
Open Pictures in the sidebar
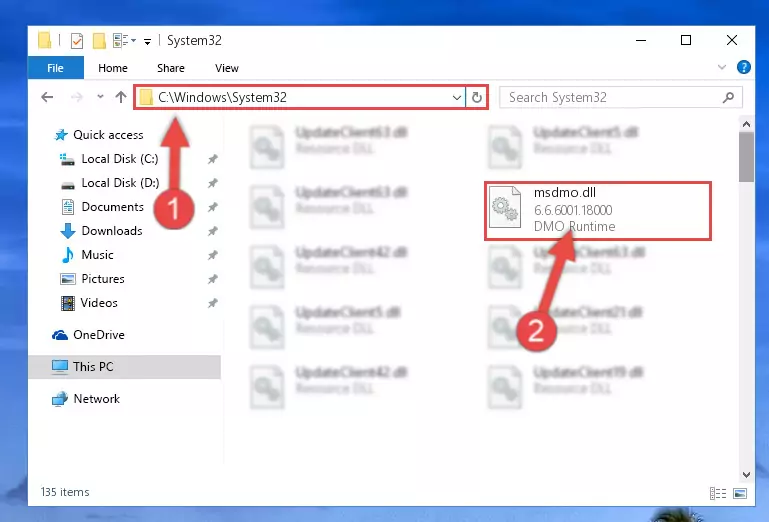click(92, 279)
